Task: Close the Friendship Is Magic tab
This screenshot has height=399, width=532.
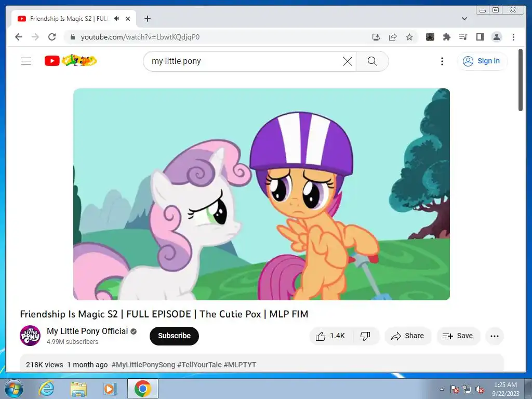Action: coord(128,19)
